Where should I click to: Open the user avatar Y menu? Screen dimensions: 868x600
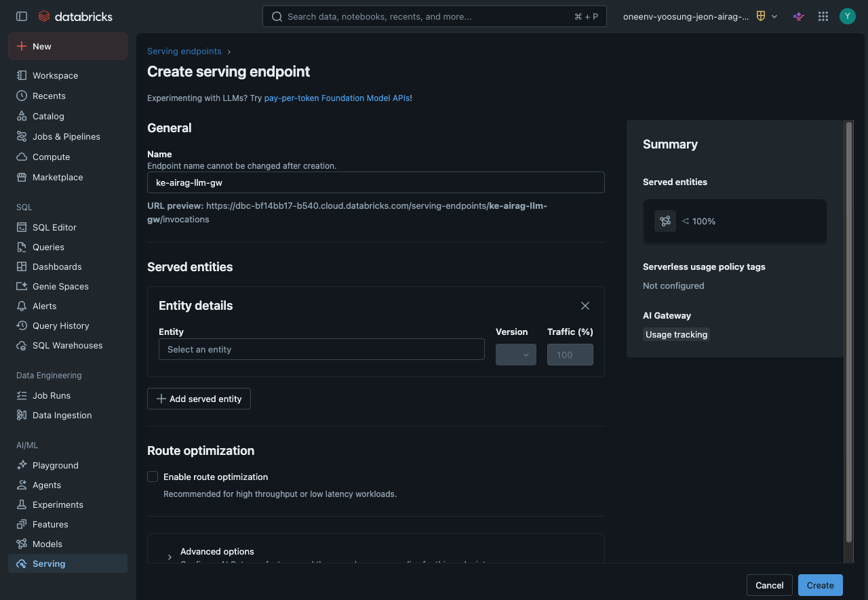(x=848, y=16)
